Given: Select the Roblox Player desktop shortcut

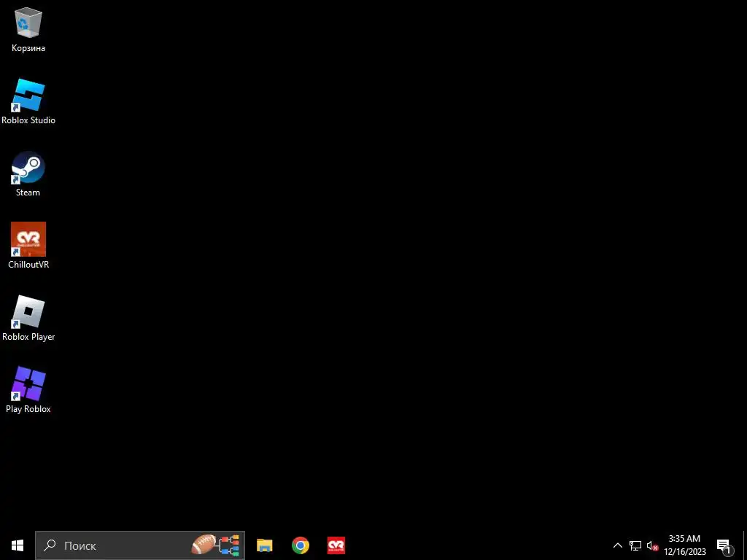Looking at the screenshot, I should pos(28,318).
